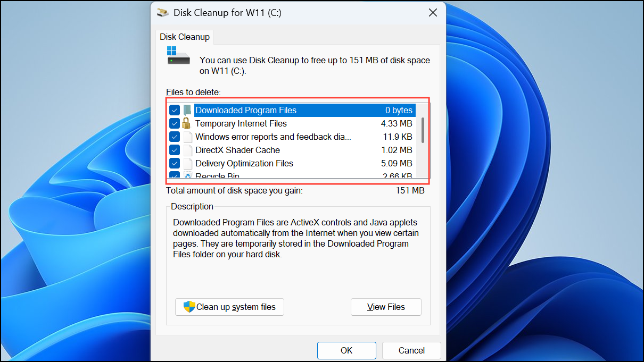The image size is (644, 362).
Task: Select the Delivery Optimization Files row
Action: click(x=291, y=163)
